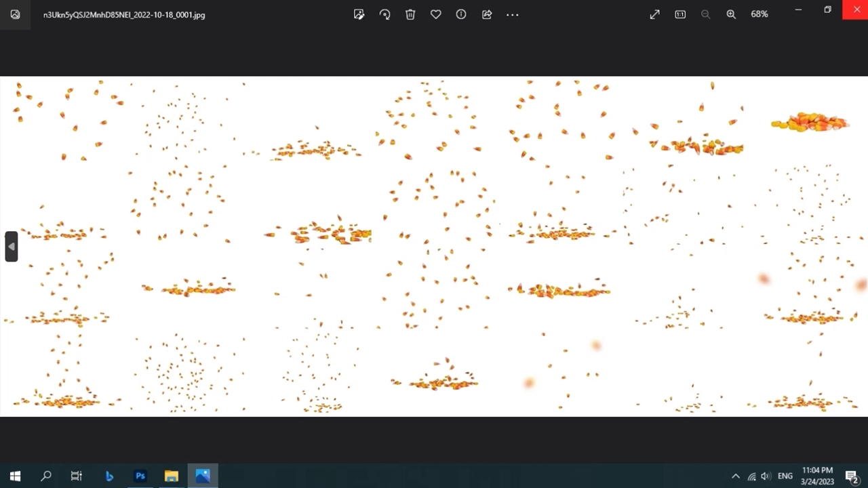The width and height of the screenshot is (868, 488).
Task: Enter full-screen view
Action: coord(654,14)
